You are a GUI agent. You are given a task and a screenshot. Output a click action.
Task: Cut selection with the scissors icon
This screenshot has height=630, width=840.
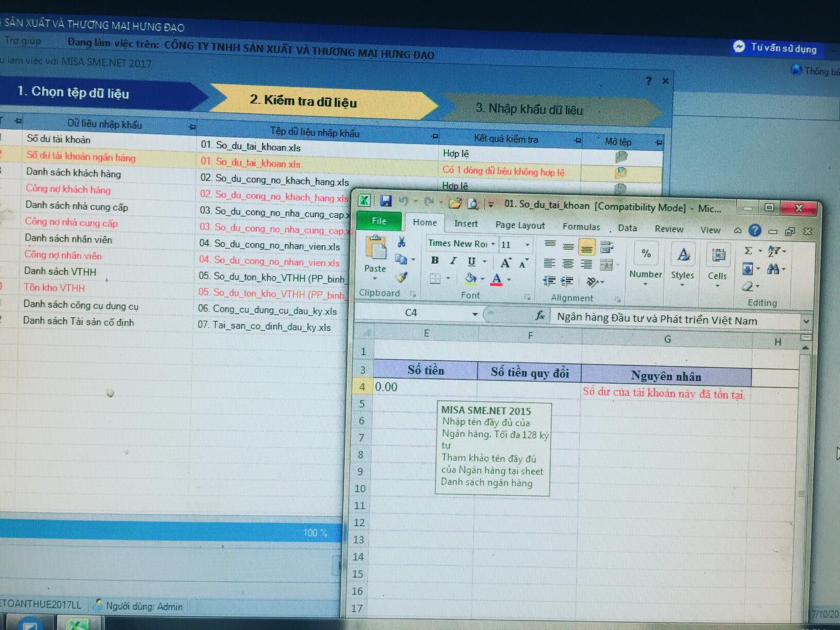point(401,242)
